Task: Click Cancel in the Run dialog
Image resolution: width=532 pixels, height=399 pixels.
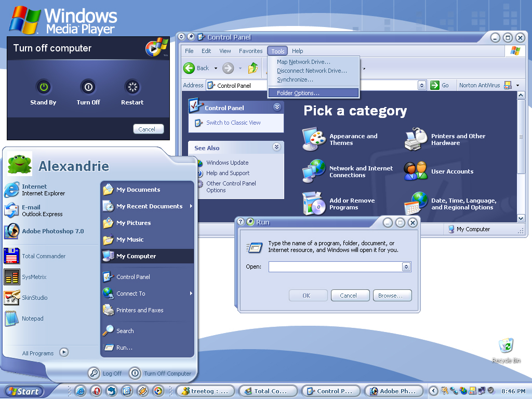Action: [x=350, y=295]
